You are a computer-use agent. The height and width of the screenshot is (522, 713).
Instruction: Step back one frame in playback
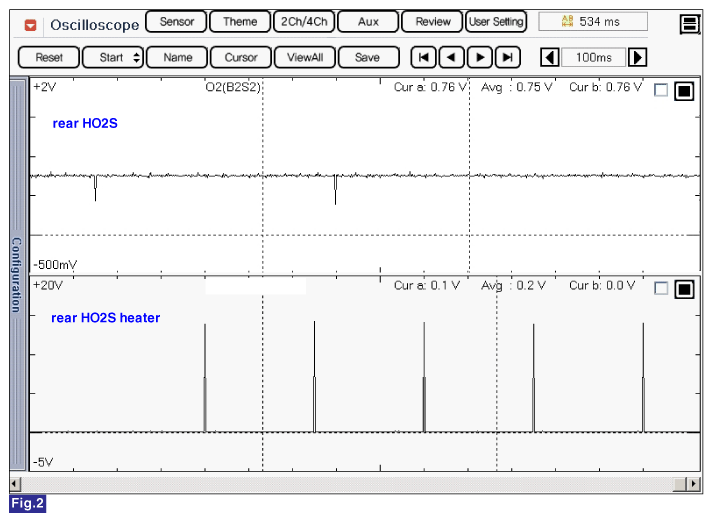pyautogui.click(x=452, y=58)
